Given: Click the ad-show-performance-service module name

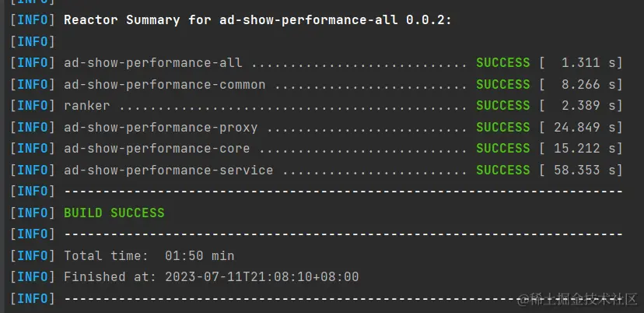Looking at the screenshot, I should click(x=169, y=170).
